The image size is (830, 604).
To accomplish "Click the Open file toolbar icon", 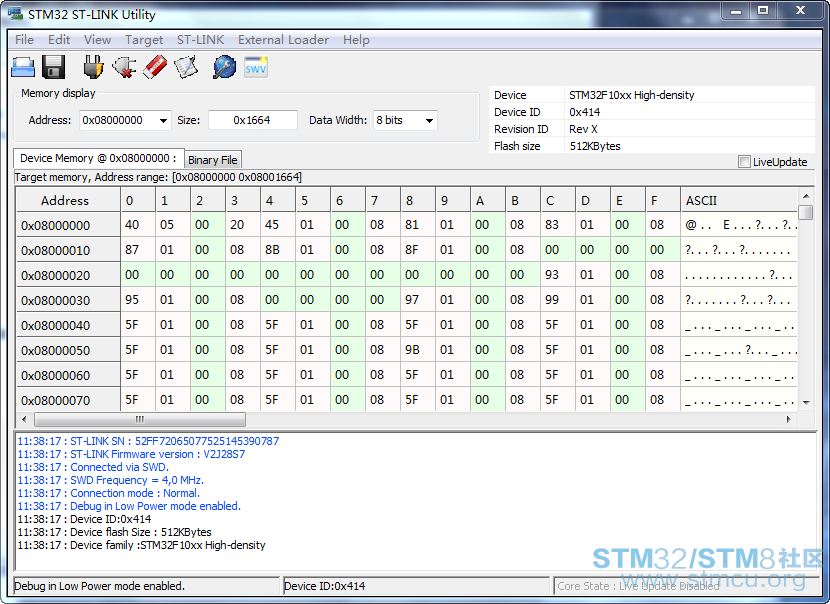I will coord(23,67).
